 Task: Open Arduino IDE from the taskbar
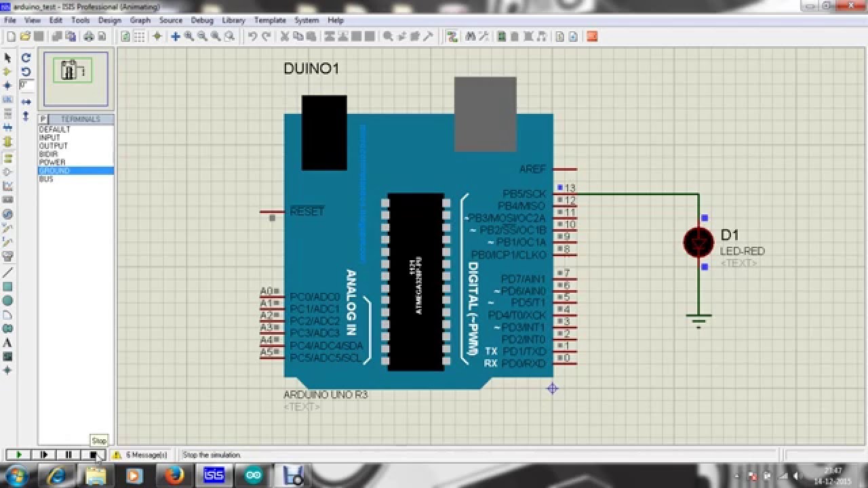[x=254, y=476]
